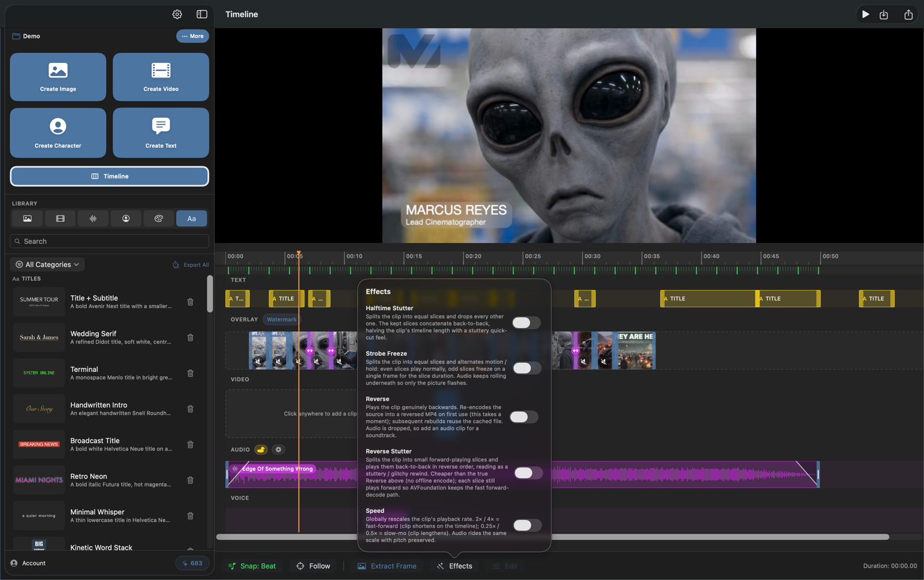The width and height of the screenshot is (924, 580).
Task: Click the orange playhead marker
Action: [x=299, y=254]
